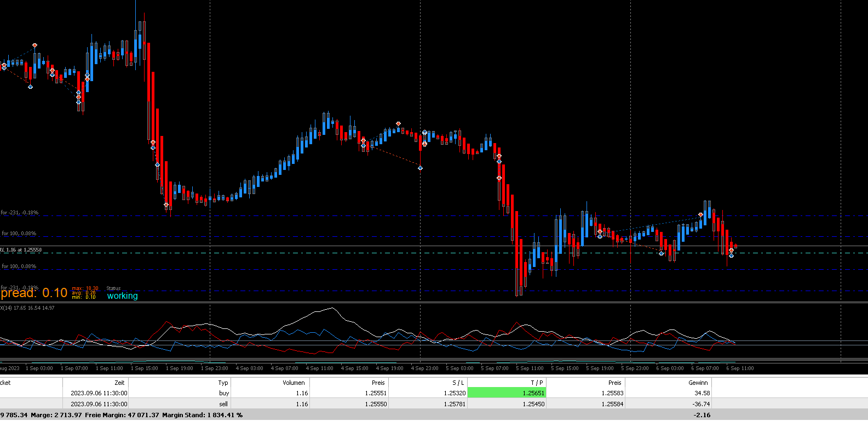This screenshot has height=432, width=868.
Task: Click the red sell arrow above the 4 Sep 19:00 peak
Action: click(398, 124)
